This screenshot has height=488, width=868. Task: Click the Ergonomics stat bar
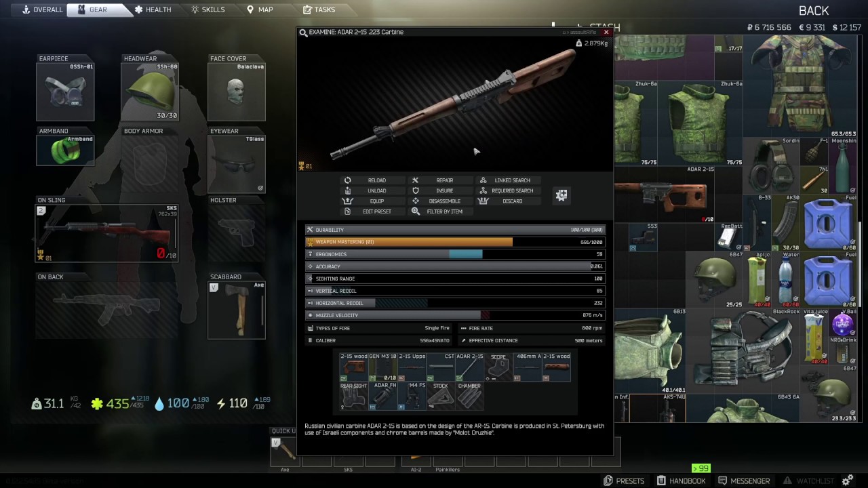tap(454, 254)
